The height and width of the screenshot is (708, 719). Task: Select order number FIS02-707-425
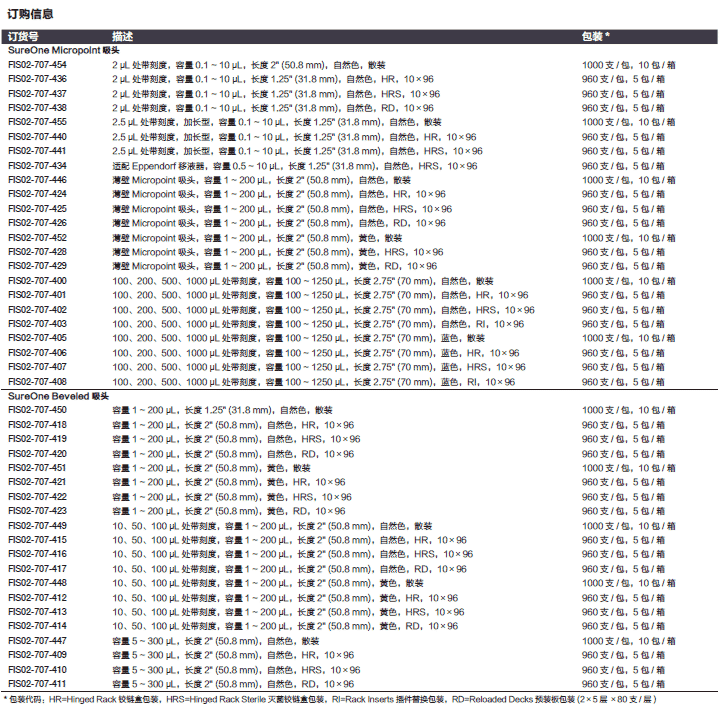(37, 209)
